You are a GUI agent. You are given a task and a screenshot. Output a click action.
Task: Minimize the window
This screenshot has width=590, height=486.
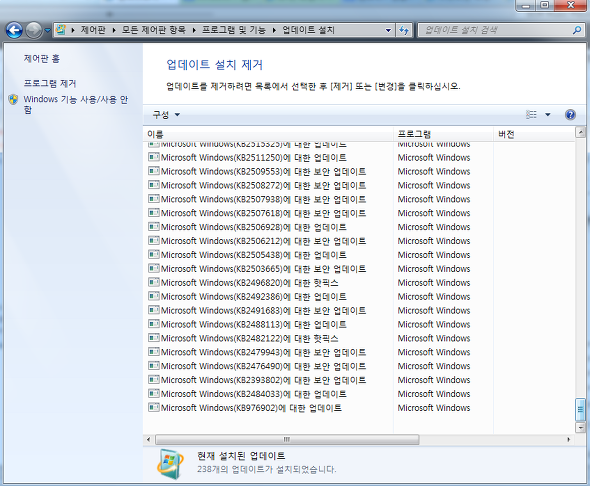(x=526, y=5)
